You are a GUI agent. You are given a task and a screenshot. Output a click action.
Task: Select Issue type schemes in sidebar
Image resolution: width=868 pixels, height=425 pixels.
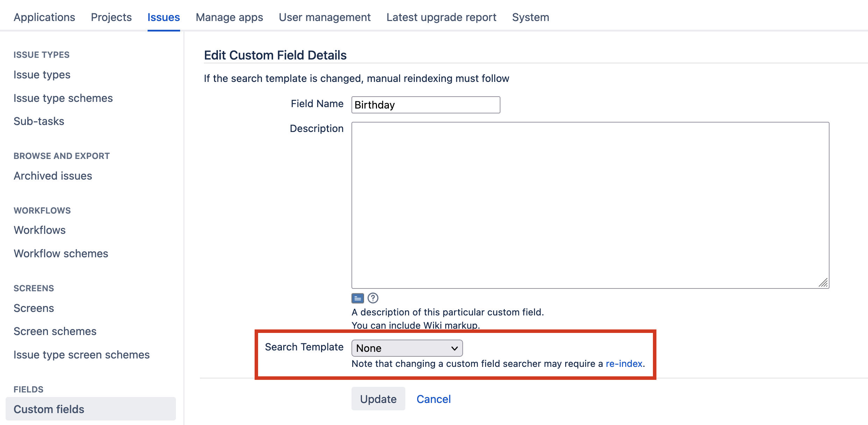pyautogui.click(x=63, y=98)
